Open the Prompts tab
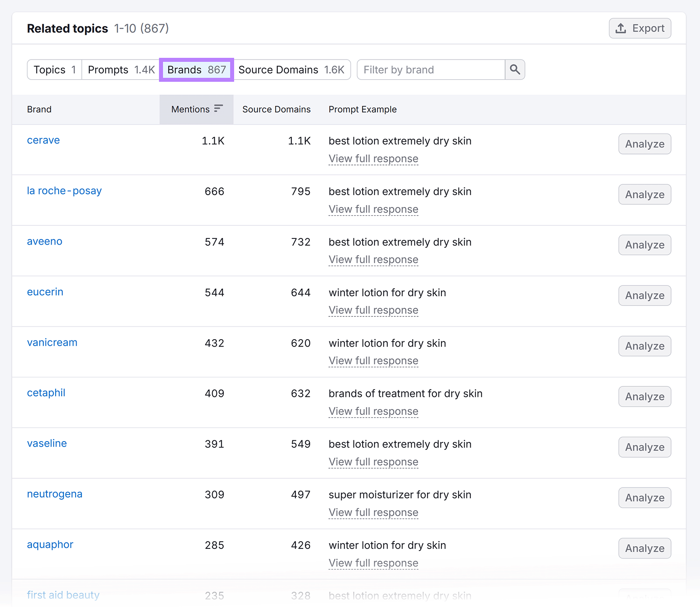 (x=119, y=70)
